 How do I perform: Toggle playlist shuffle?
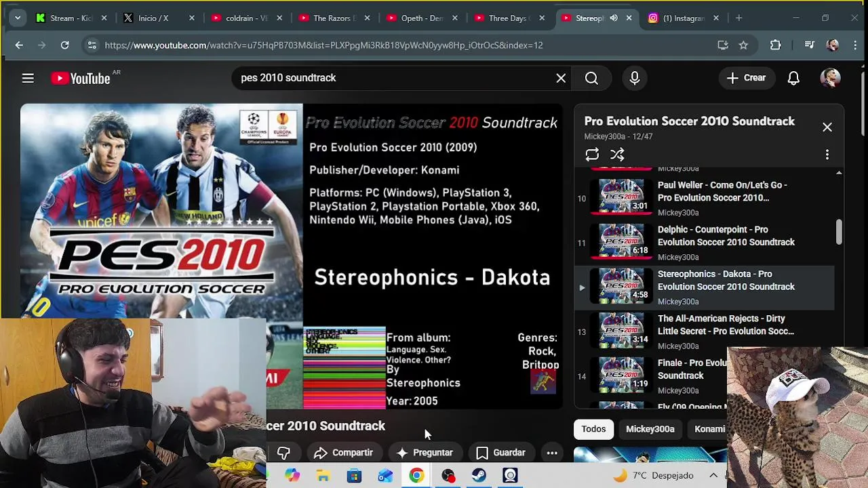pos(617,155)
